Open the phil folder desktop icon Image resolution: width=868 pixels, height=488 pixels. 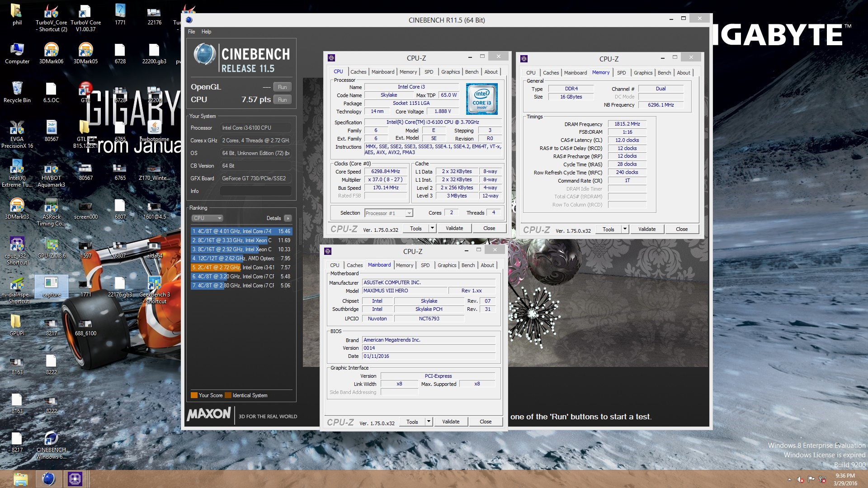pos(17,14)
